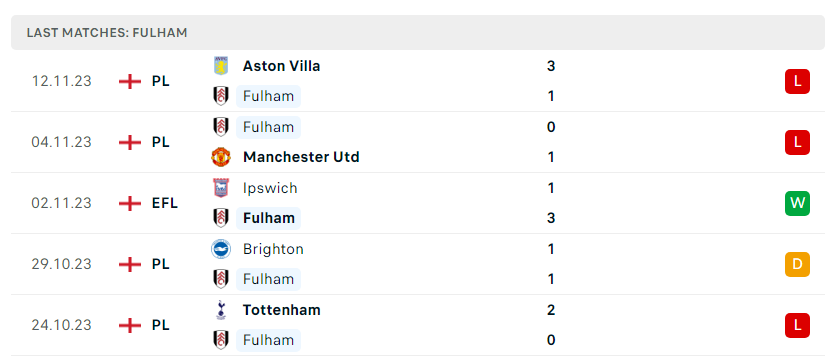Click Fulham crest in 12.11.23 match

pos(220,97)
